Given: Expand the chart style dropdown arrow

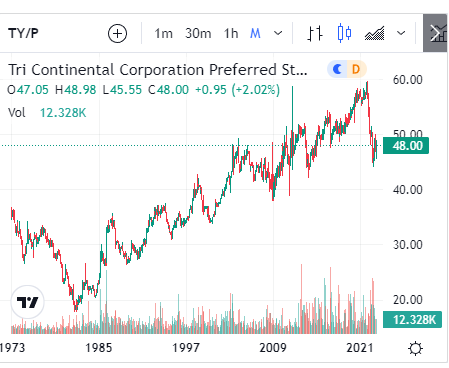Looking at the screenshot, I should tap(401, 33).
